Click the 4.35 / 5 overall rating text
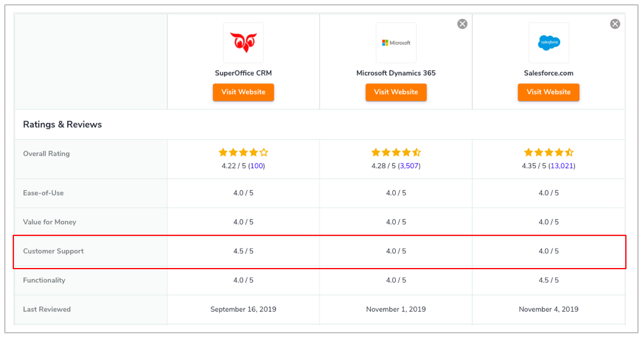This screenshot has height=340, width=644. pos(534,166)
